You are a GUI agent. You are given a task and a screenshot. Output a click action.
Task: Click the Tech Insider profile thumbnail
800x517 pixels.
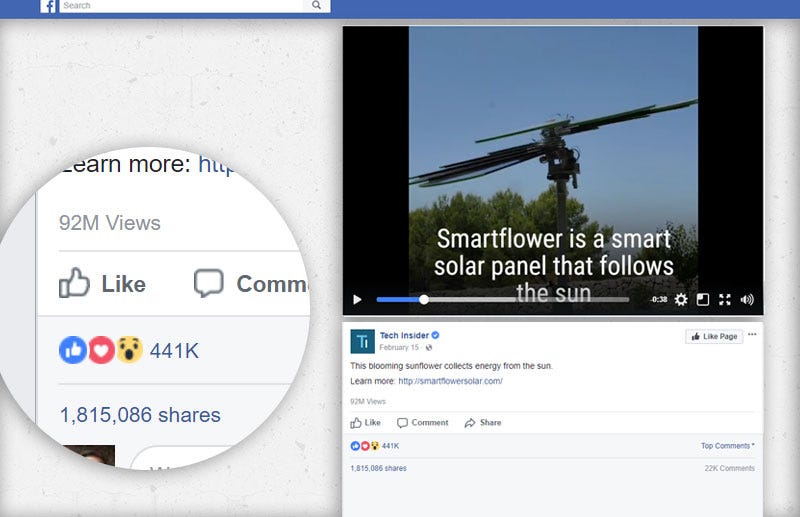pyautogui.click(x=363, y=341)
